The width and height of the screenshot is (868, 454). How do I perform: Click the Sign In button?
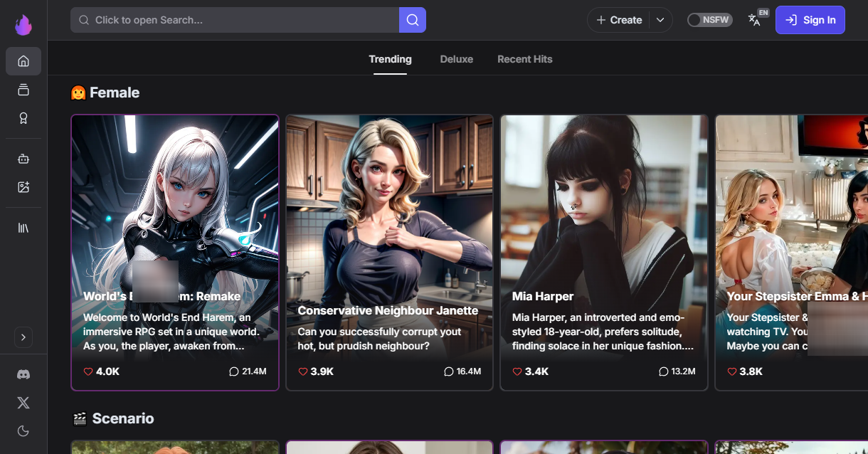[x=810, y=20]
